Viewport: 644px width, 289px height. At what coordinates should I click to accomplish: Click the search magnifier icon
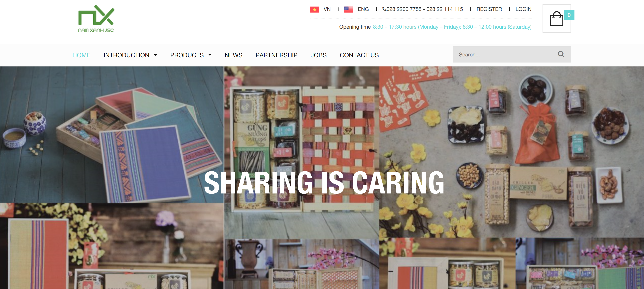[x=561, y=54]
